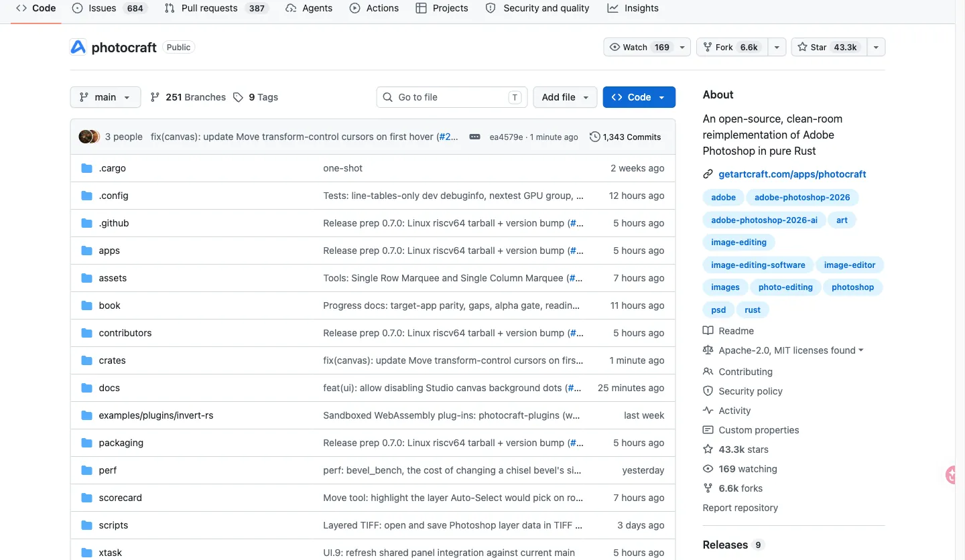Open the packaging folder
Viewport: 965px width, 560px height.
[x=121, y=443]
